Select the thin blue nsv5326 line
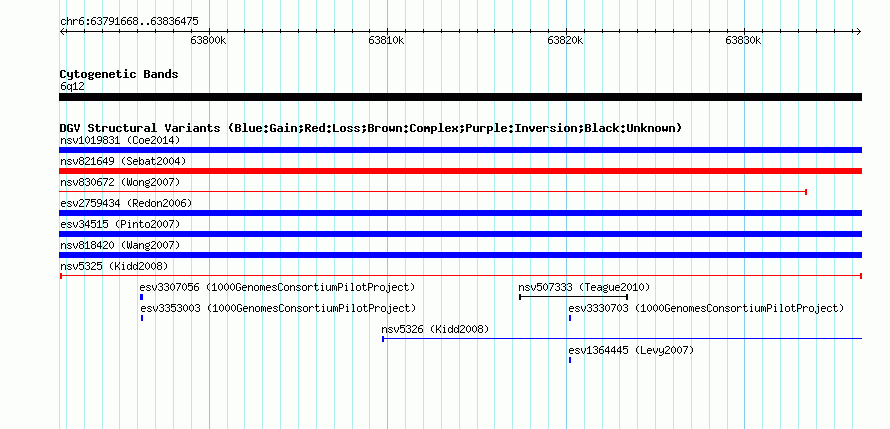The image size is (890, 429). [622, 339]
